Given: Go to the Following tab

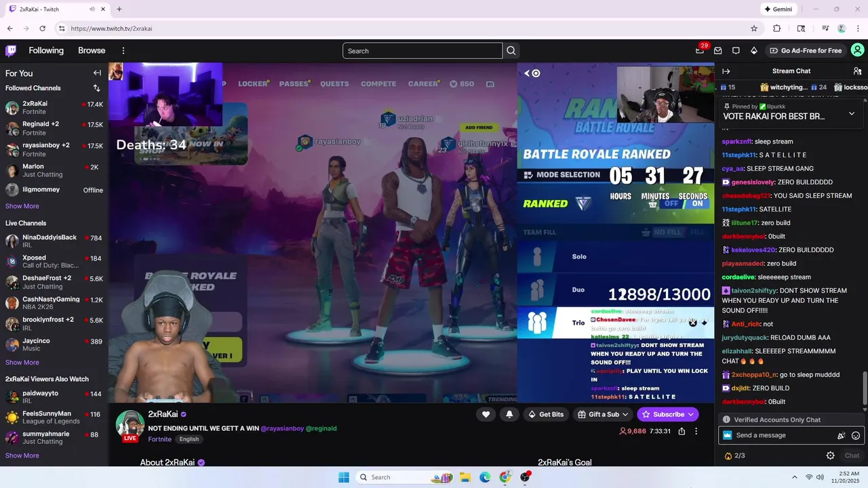Looking at the screenshot, I should [x=46, y=51].
